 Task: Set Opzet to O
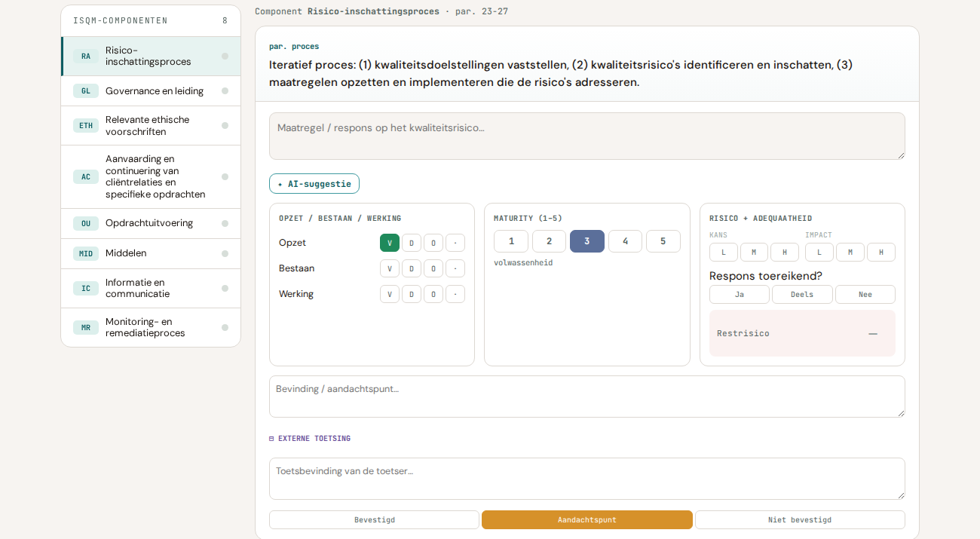(433, 243)
